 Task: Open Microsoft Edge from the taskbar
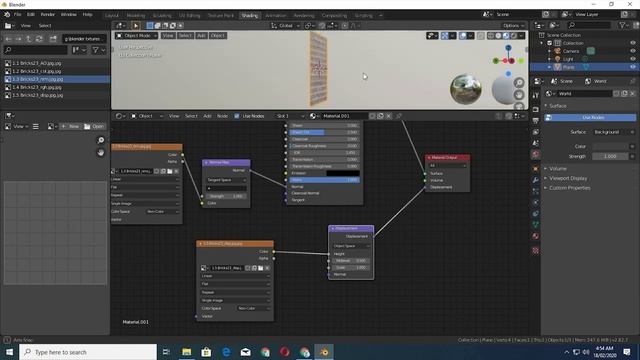tap(226, 352)
